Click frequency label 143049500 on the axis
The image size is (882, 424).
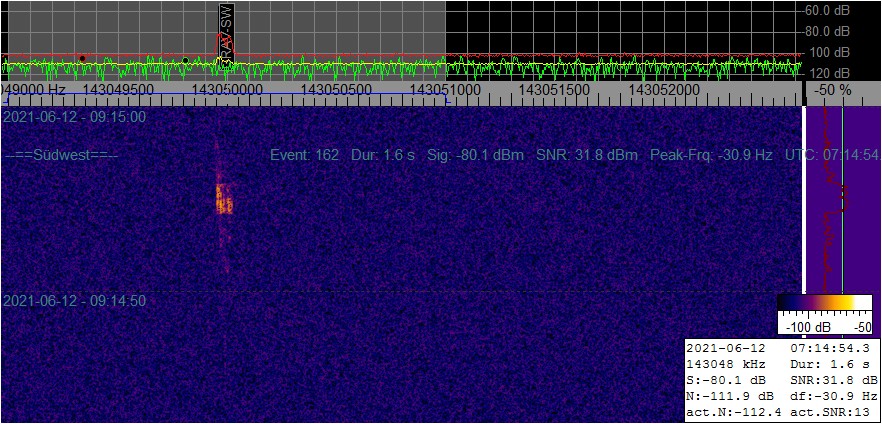[119, 89]
